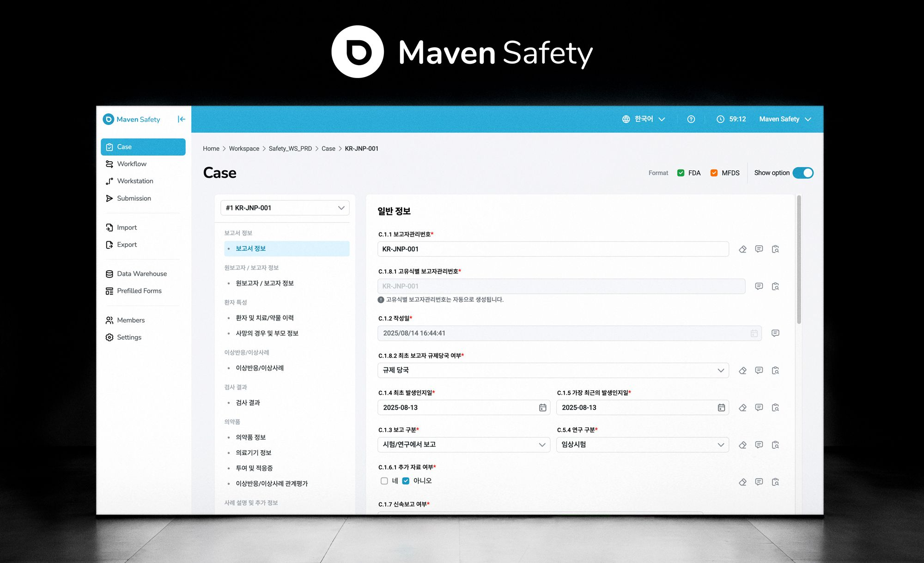
Task: Collapse the sidebar with the arrow icon
Action: (x=182, y=119)
